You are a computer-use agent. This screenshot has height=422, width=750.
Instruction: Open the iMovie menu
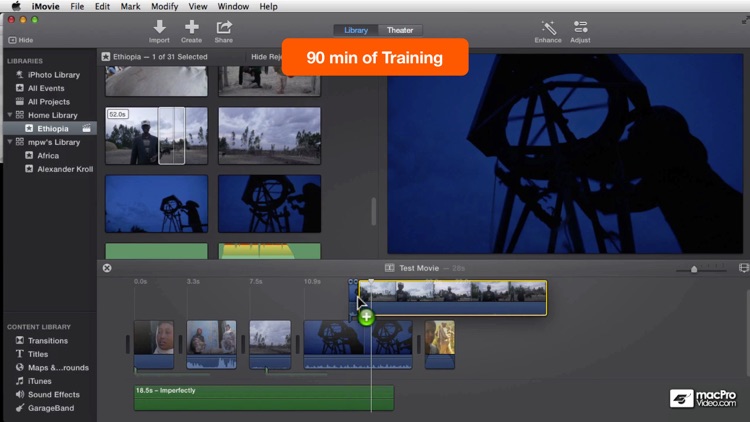pyautogui.click(x=45, y=6)
